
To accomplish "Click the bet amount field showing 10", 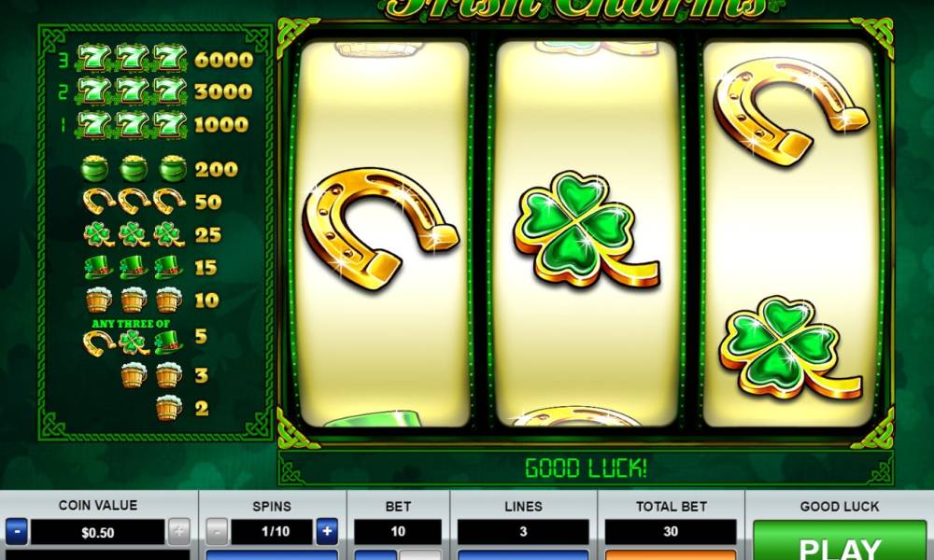I will coord(398,532).
